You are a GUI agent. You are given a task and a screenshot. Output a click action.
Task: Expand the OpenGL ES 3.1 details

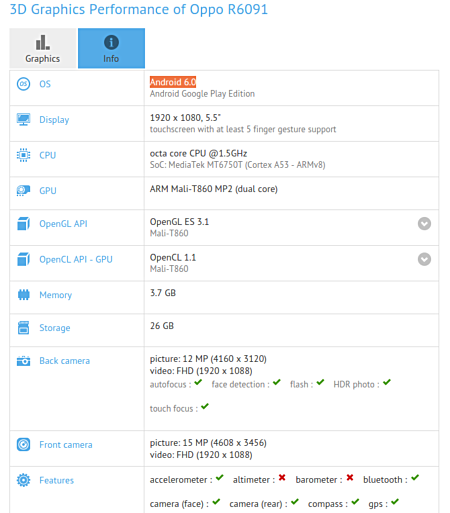click(x=424, y=224)
